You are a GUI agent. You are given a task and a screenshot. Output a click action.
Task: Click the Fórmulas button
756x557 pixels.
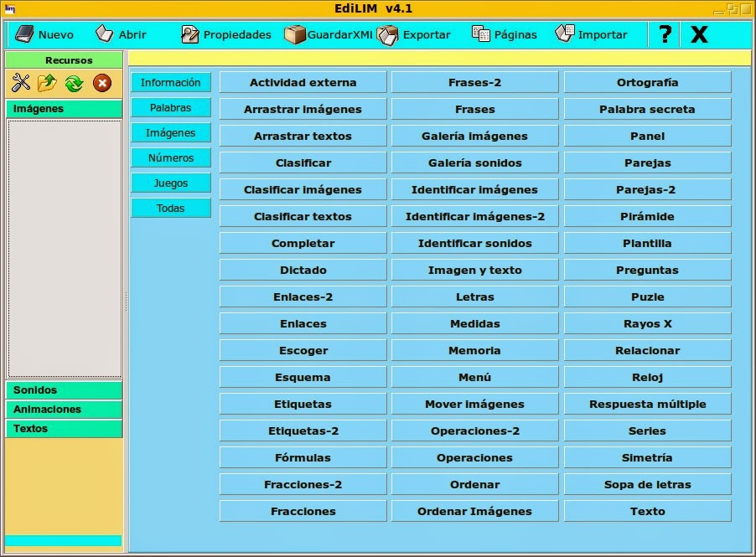(303, 457)
